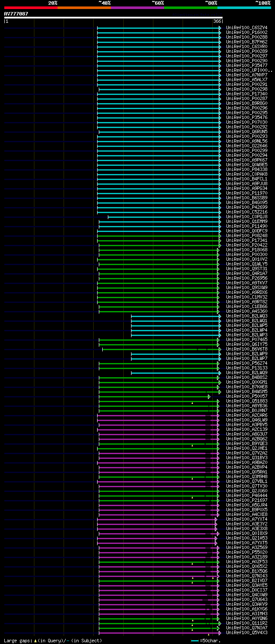Image resolution: width=275 pixels, height=644 pixels.
Task: Select hit label UniRef100_Q6RUN5
Action: 247,131
